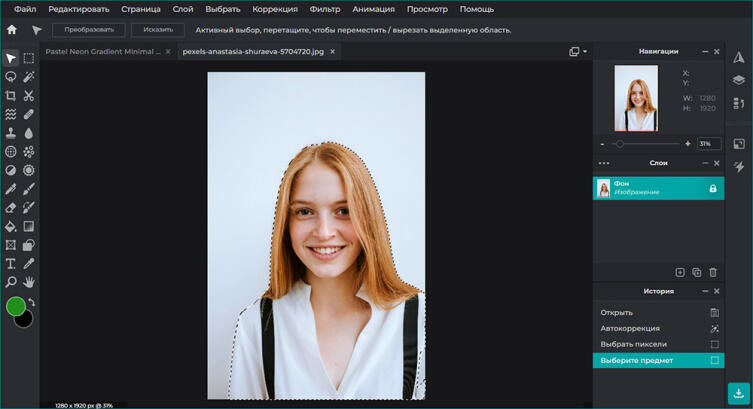
Task: Activate the Hand pan tool
Action: point(29,282)
